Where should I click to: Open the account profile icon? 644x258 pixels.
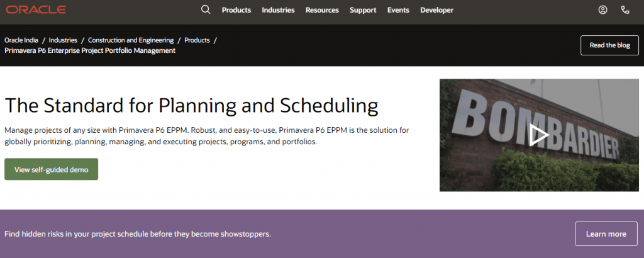(602, 10)
